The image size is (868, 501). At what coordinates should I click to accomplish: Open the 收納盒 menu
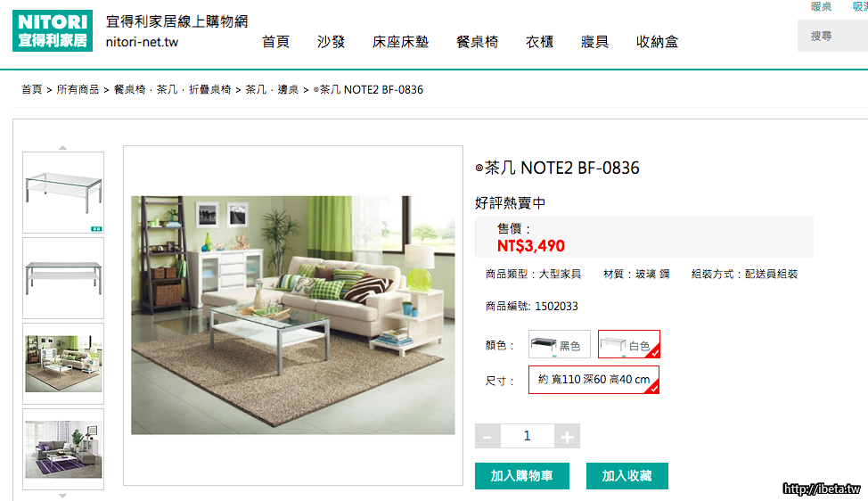pyautogui.click(x=657, y=42)
